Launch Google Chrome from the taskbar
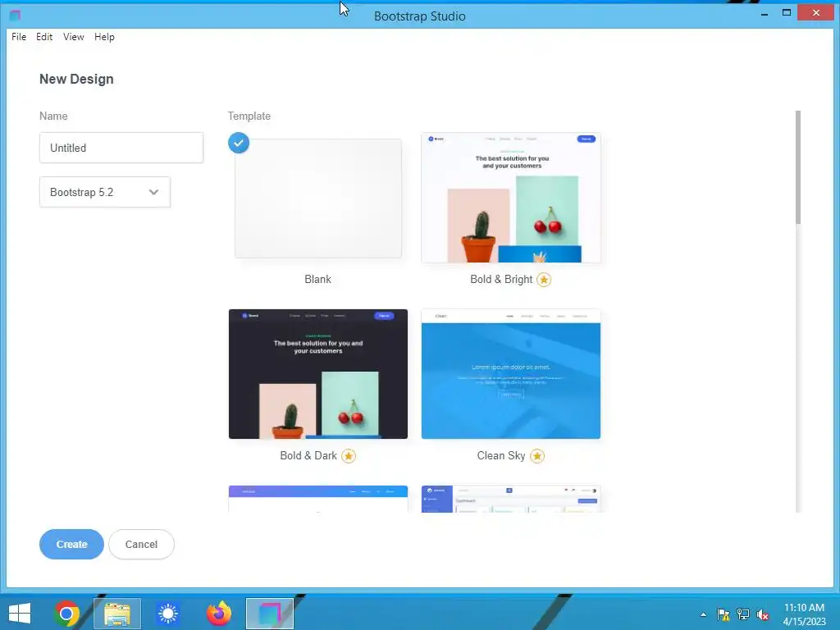840x630 pixels. [x=66, y=614]
